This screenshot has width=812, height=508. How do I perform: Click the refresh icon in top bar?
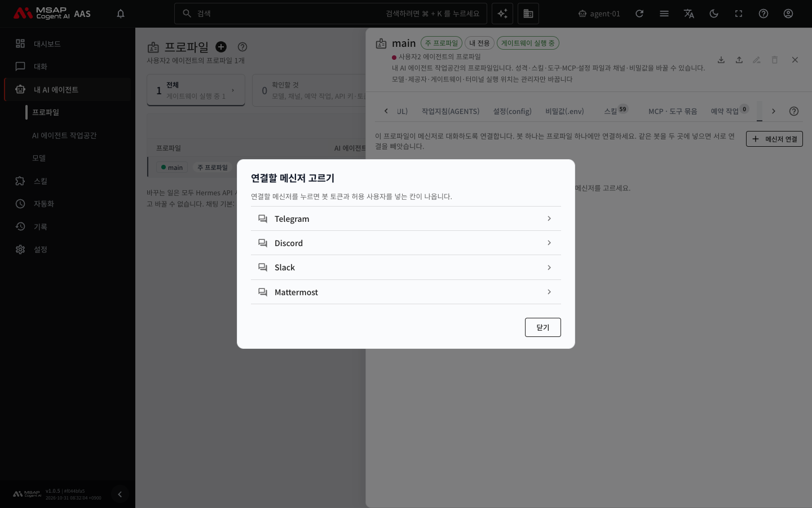tap(639, 14)
